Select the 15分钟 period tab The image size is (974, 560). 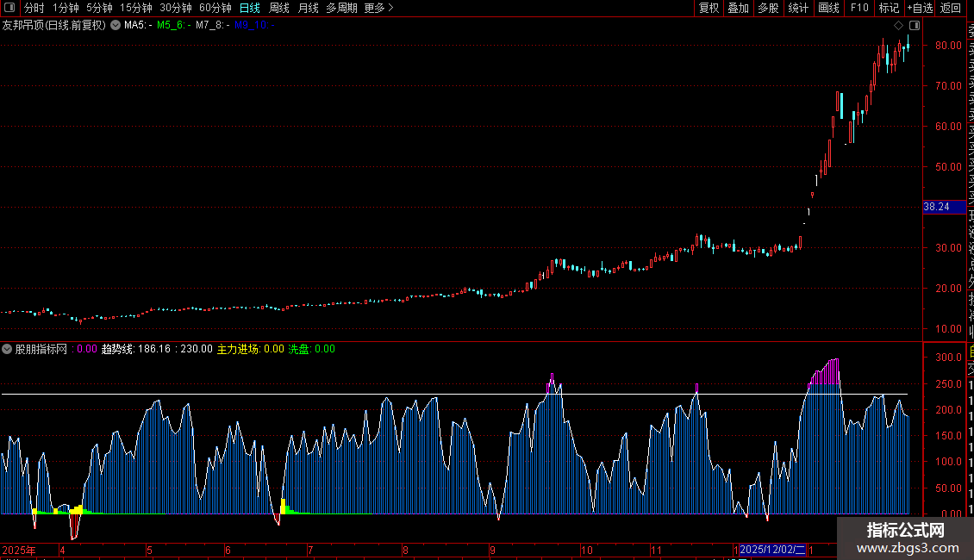pyautogui.click(x=136, y=8)
